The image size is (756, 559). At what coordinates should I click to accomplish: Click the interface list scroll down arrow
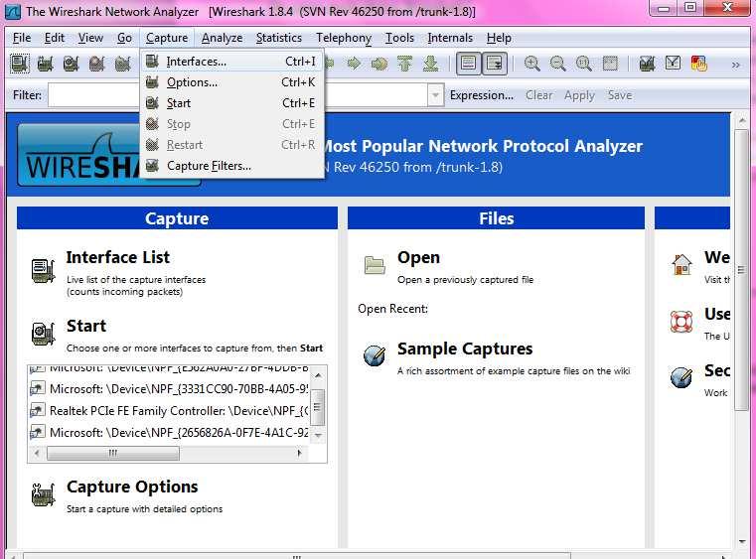(x=318, y=435)
